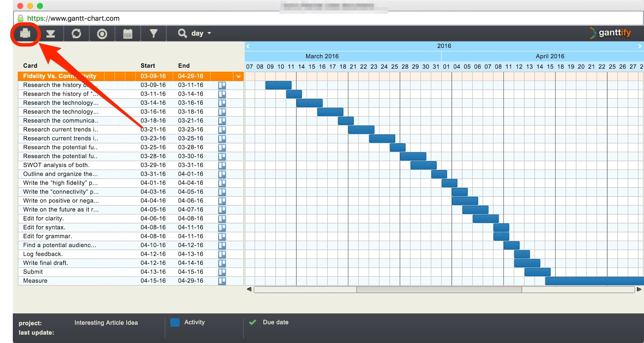The width and height of the screenshot is (644, 343).
Task: Click the sigma summary toolbar icon
Action: tap(50, 33)
